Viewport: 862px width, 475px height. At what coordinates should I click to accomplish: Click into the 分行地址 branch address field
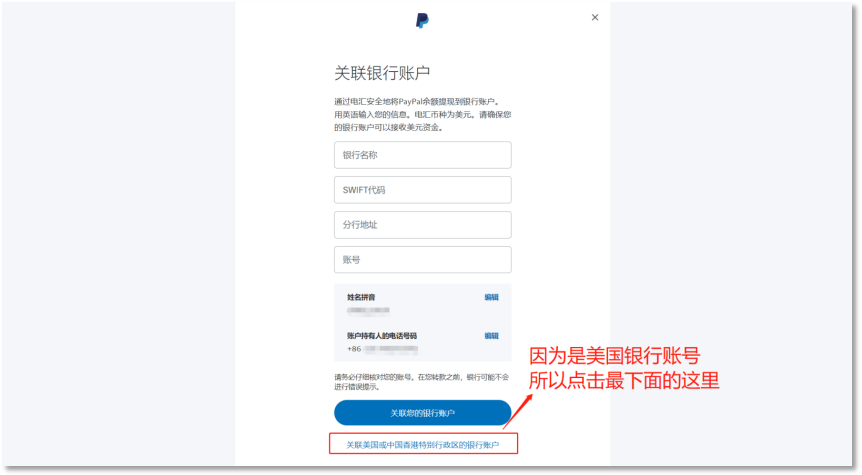[423, 225]
